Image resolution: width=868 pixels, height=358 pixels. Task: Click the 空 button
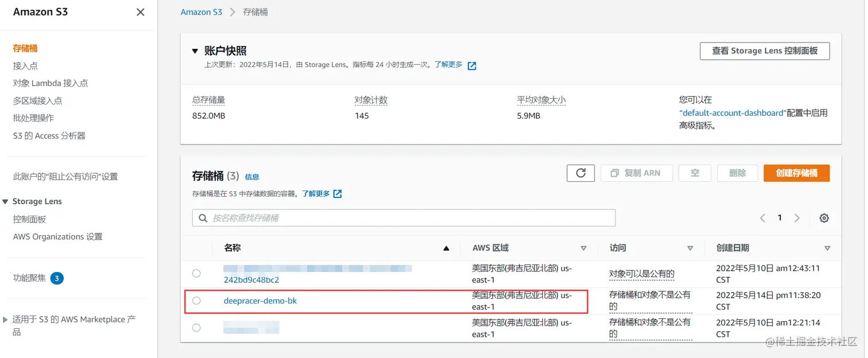[x=695, y=173]
